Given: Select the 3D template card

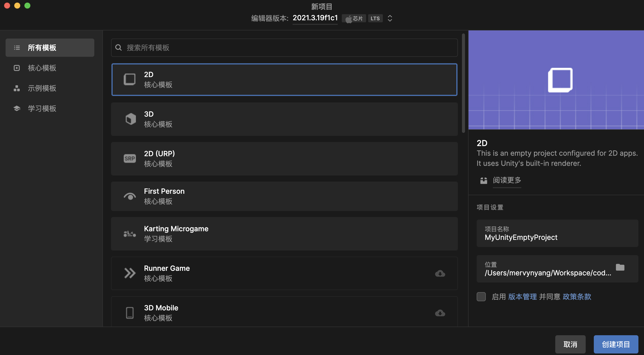Looking at the screenshot, I should point(284,119).
